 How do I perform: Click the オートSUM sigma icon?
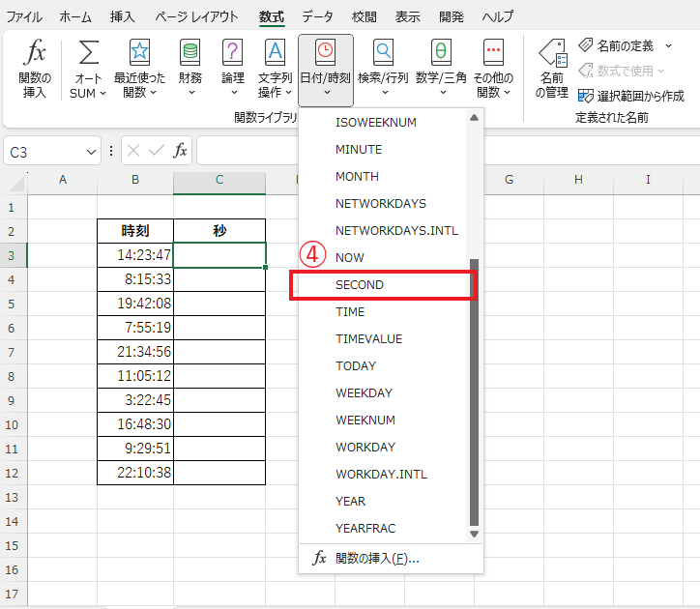coord(88,52)
